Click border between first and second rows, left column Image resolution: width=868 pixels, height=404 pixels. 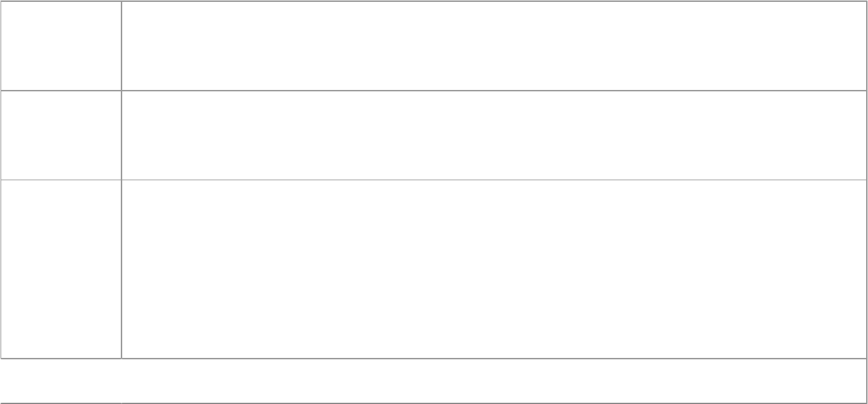(x=60, y=90)
